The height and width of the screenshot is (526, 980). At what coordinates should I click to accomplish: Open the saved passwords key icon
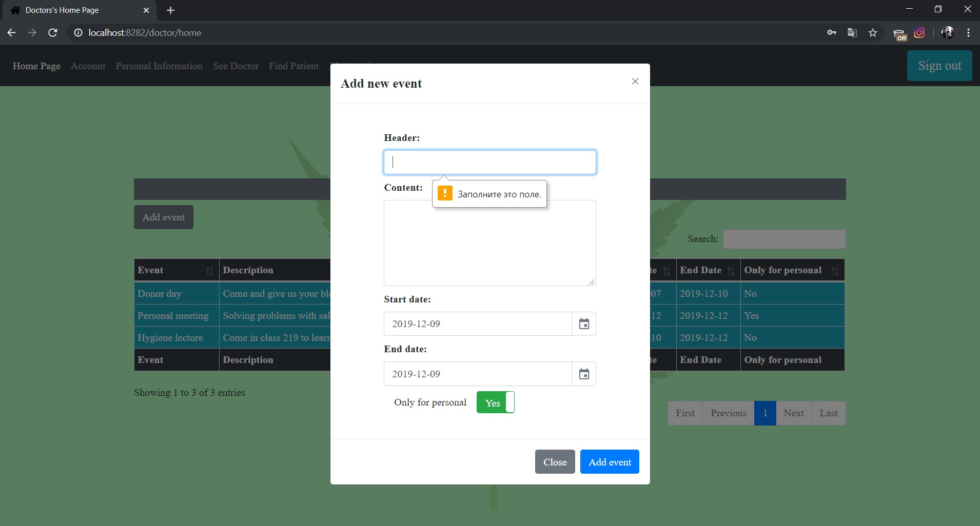coord(832,33)
